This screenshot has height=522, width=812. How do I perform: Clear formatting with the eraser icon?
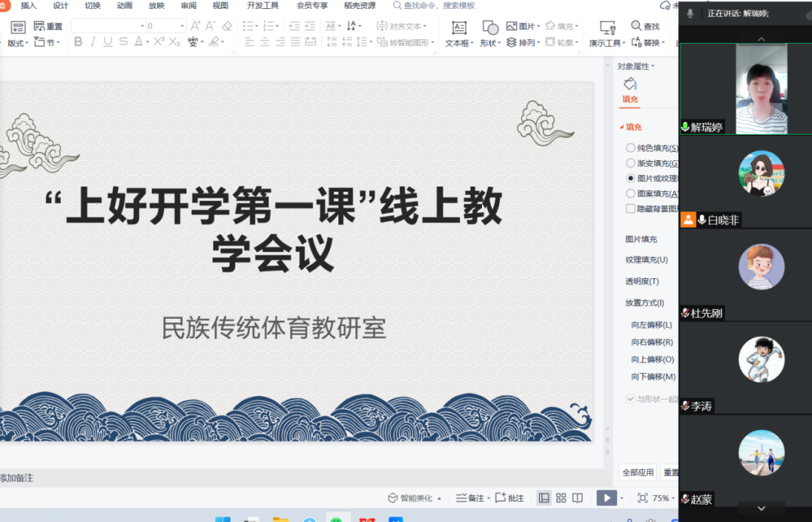(226, 26)
